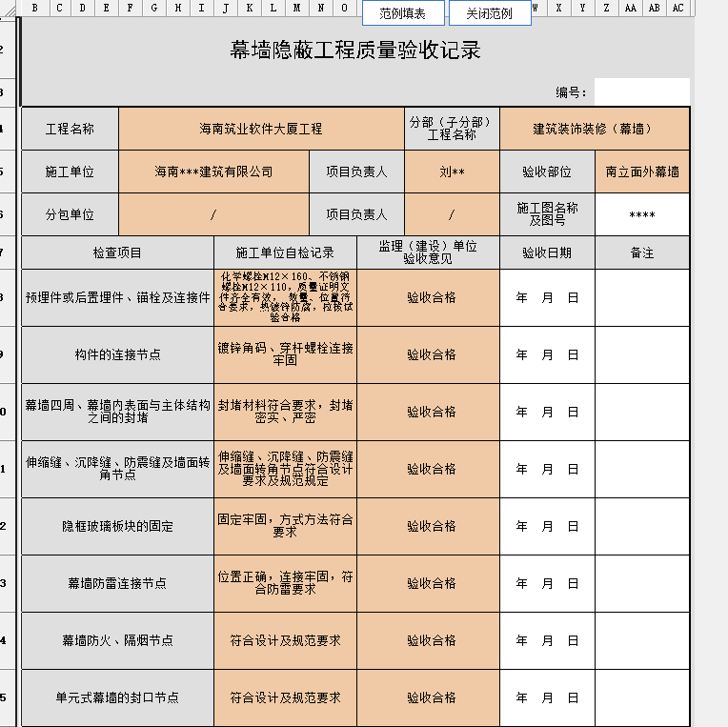Click the 单元式幕墙的封口节点 item cell
This screenshot has height=727, width=728.
tap(117, 697)
